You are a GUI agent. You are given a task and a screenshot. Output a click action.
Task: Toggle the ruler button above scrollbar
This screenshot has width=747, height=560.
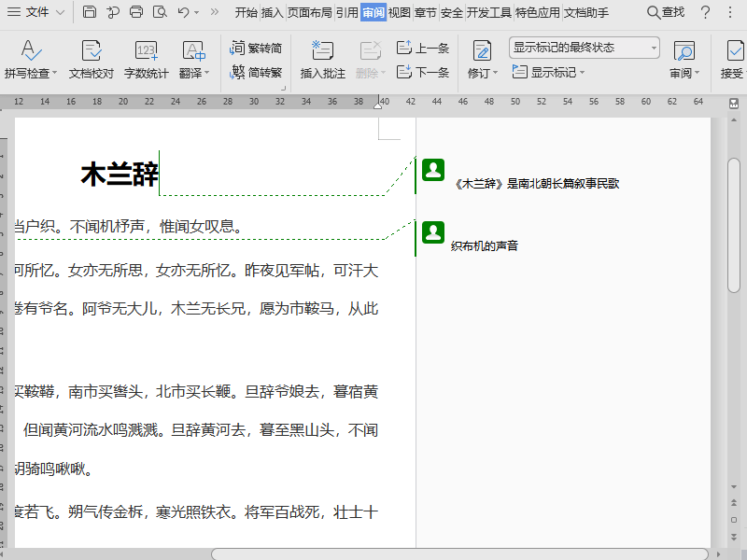tap(734, 104)
